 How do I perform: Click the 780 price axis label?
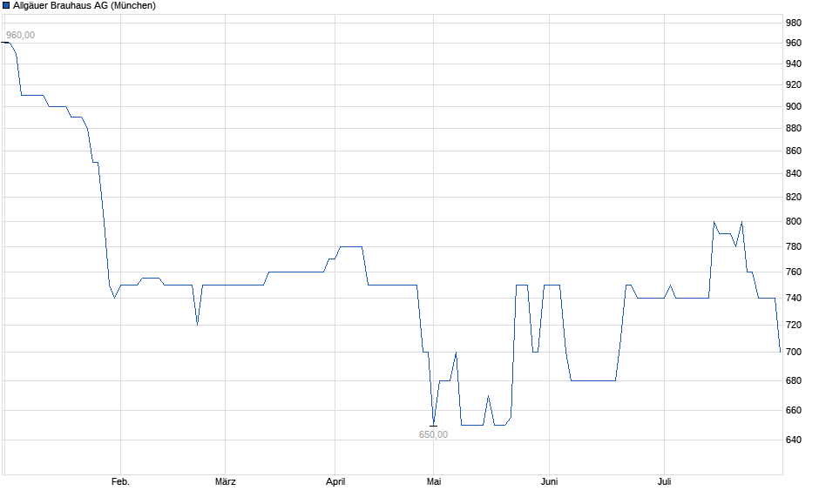[794, 247]
